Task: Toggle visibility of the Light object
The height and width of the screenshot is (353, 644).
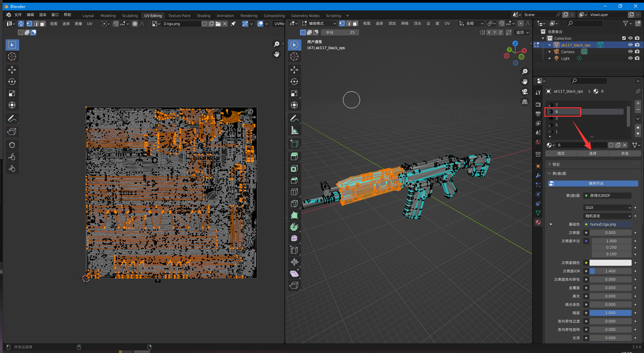Action: pyautogui.click(x=630, y=58)
